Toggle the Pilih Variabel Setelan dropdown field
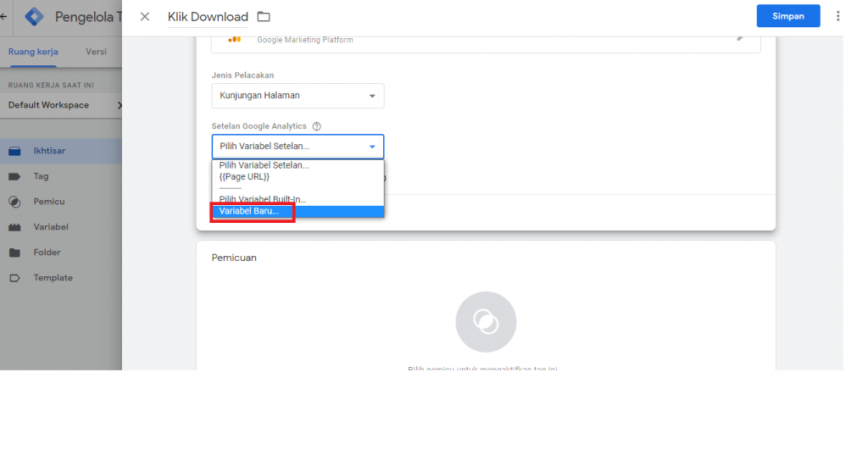The height and width of the screenshot is (461, 868). [x=298, y=147]
